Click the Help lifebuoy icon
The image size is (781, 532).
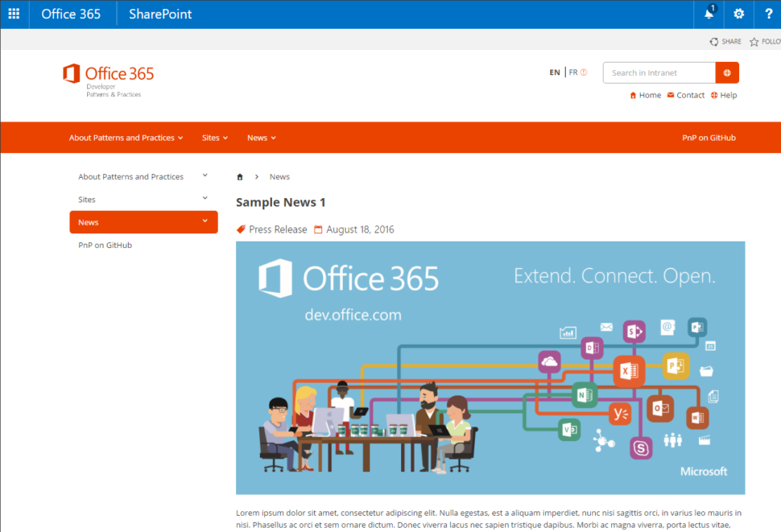pyautogui.click(x=714, y=95)
